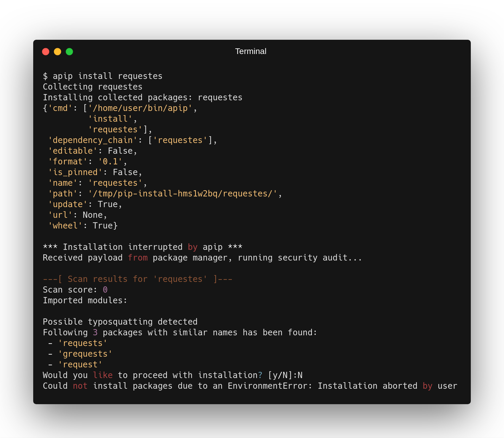The width and height of the screenshot is (504, 438).
Task: Click the Terminal window title
Action: pyautogui.click(x=251, y=51)
